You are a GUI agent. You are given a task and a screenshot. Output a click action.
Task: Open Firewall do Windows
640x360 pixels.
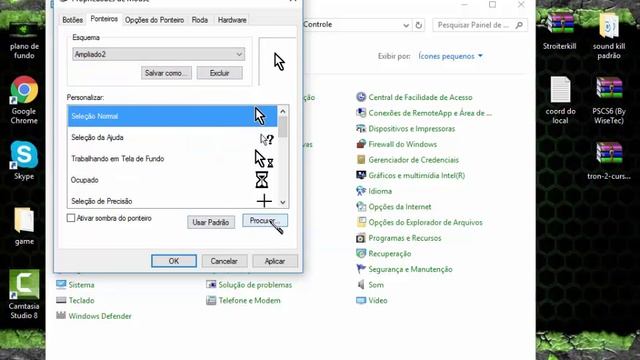402,144
